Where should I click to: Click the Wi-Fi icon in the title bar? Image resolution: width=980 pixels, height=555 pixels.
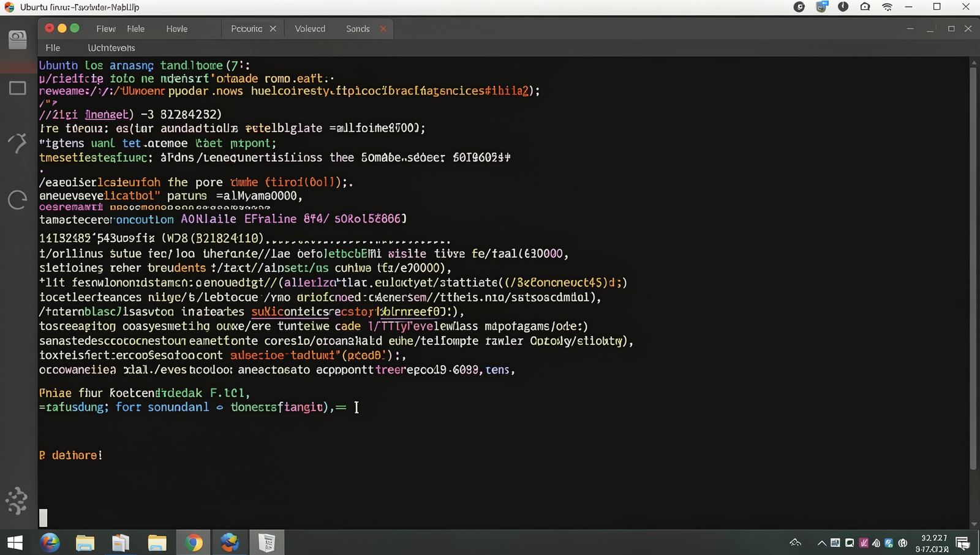coord(887,7)
